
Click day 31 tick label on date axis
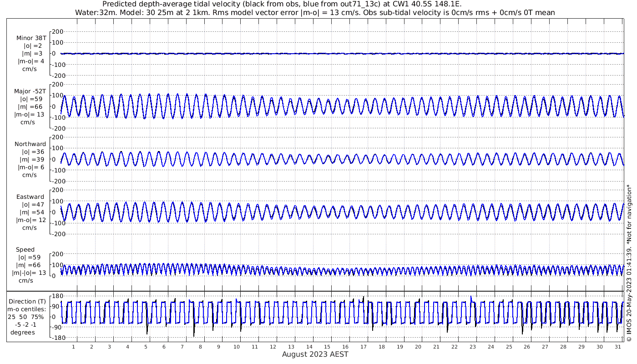[618, 347]
